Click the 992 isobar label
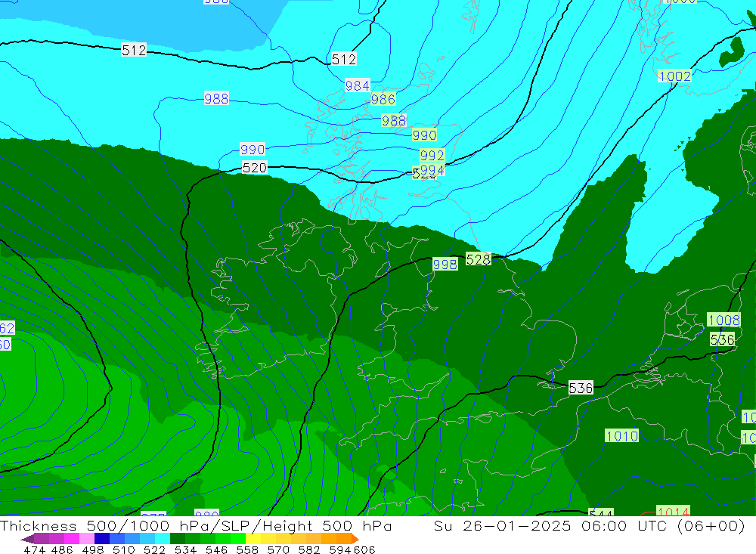This screenshot has width=756, height=554. point(432,155)
